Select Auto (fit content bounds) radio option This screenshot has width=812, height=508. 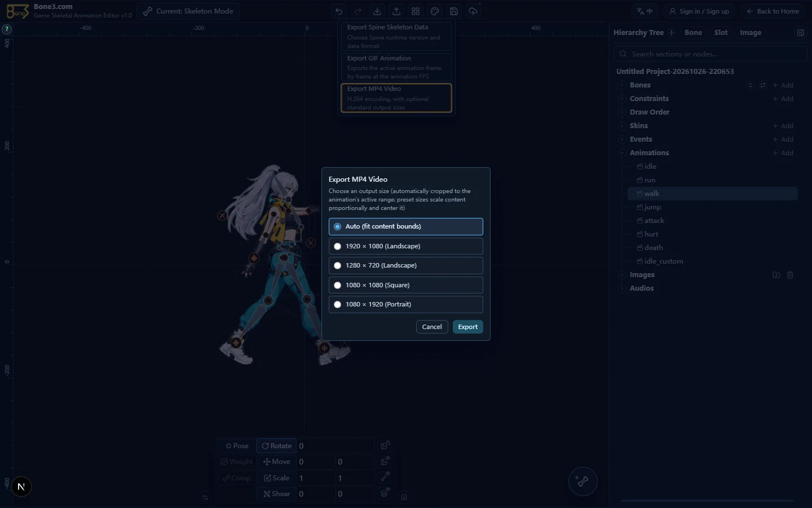(x=406, y=226)
